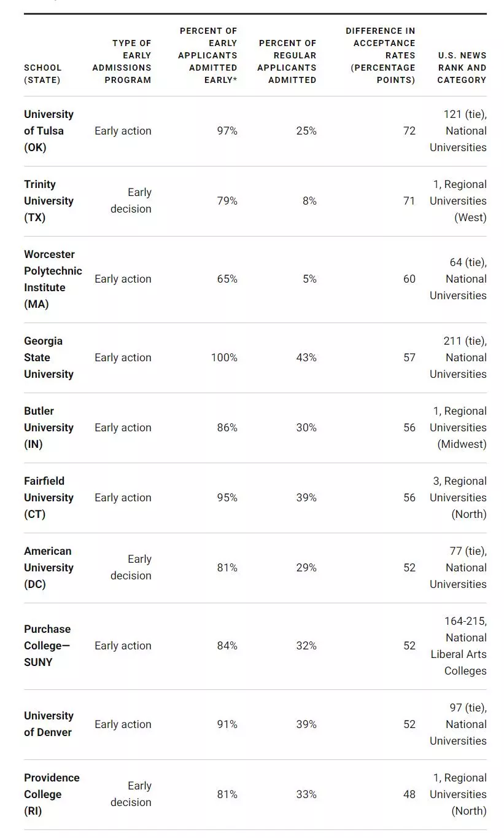
Task: Click the Fairfield University (CT) school name
Action: coord(48,498)
